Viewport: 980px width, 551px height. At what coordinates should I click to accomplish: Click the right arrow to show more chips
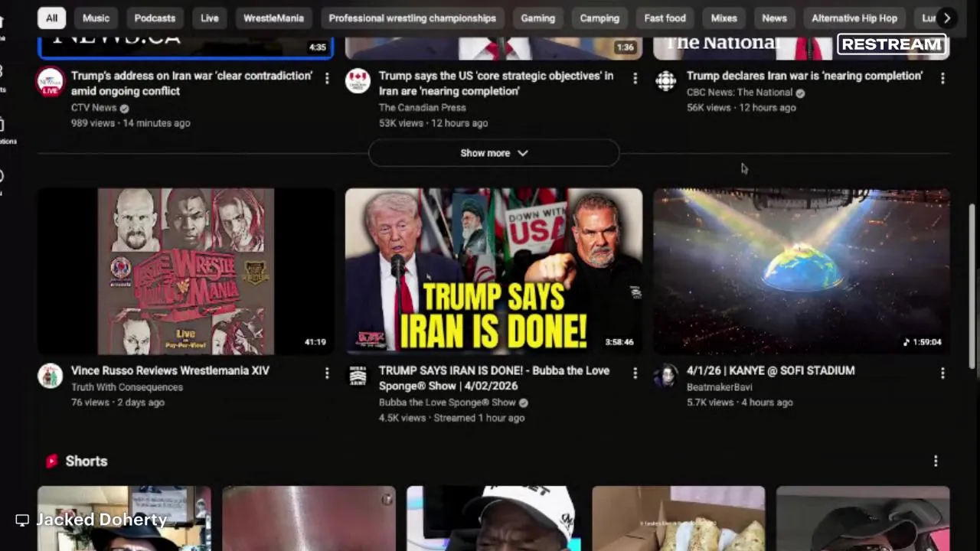click(x=947, y=18)
